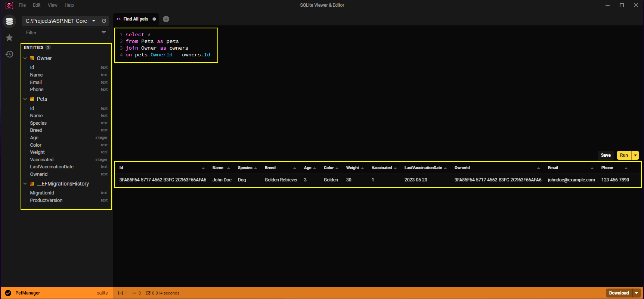Collapse the Owner entity tree
644x299 pixels.
coord(25,58)
